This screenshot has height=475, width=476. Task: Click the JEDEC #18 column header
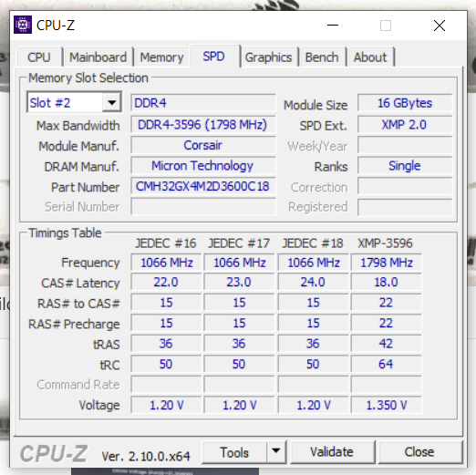coord(313,243)
